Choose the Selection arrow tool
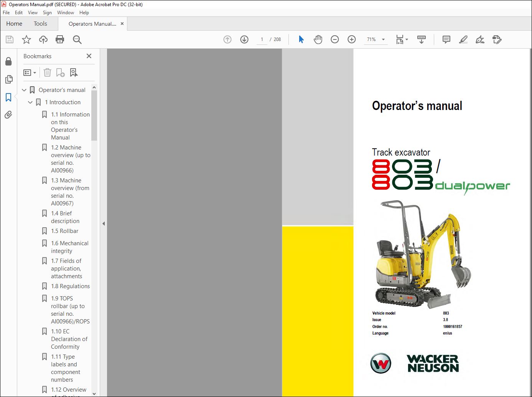532x397 pixels. (x=301, y=39)
